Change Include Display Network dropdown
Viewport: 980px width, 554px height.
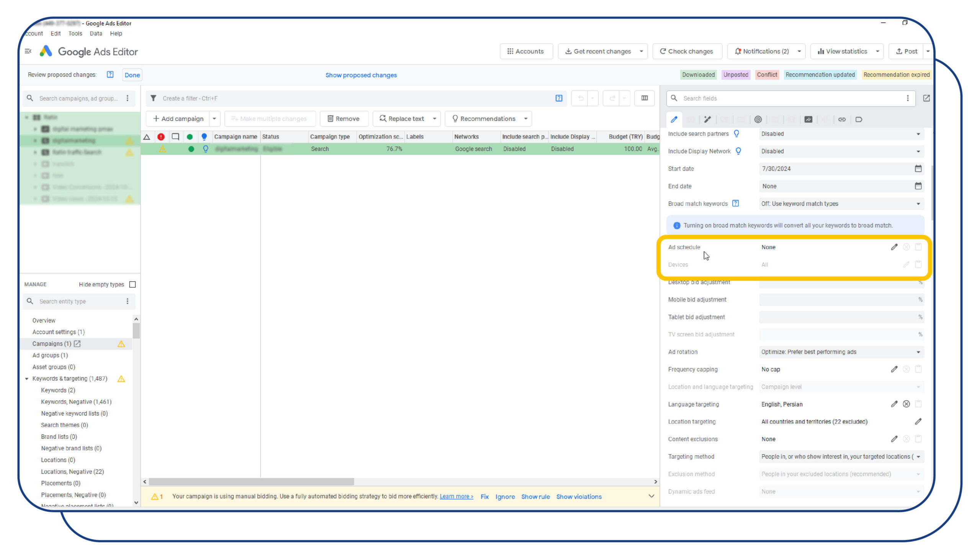pos(841,151)
